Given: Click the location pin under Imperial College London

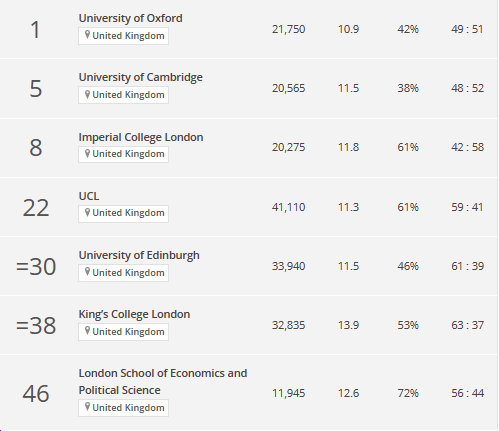Looking at the screenshot, I should pos(87,153).
